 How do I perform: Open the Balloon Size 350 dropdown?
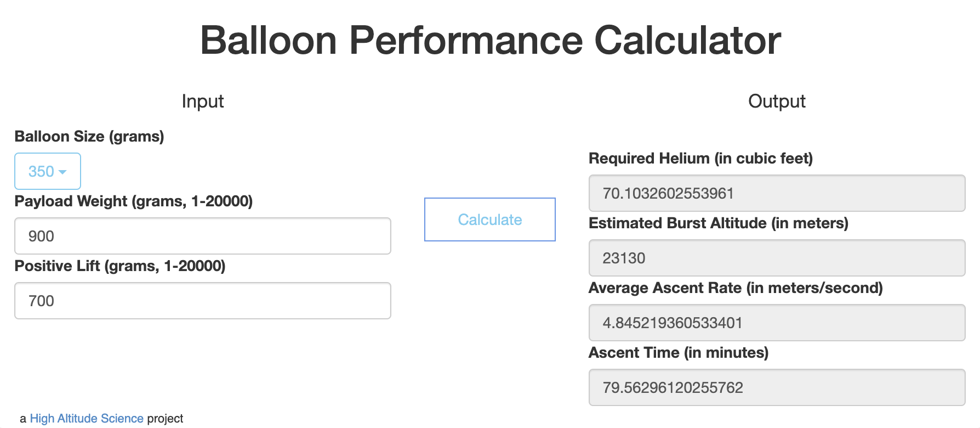point(47,171)
